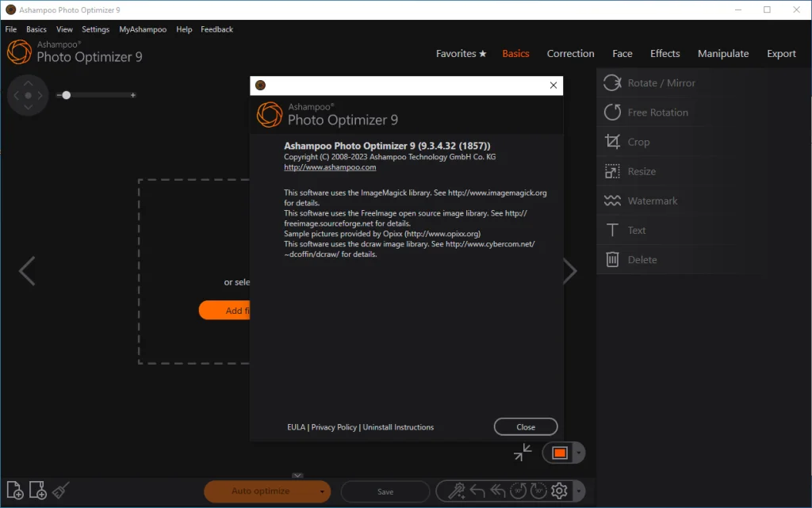
Task: Open the MyAshampoo menu
Action: (143, 29)
